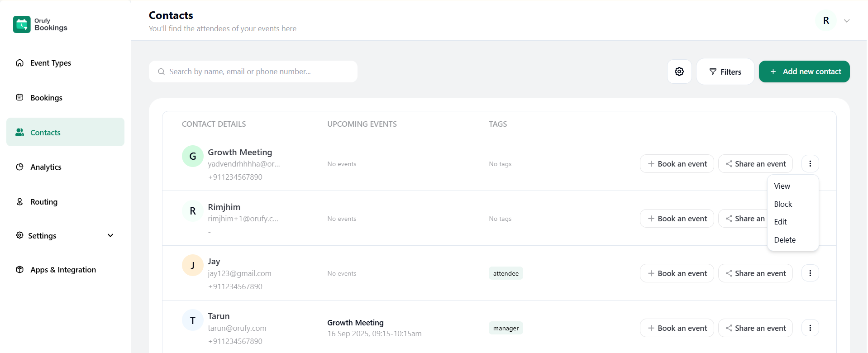Choose Delete in the contact menu
Image resolution: width=868 pixels, height=353 pixels.
[784, 240]
